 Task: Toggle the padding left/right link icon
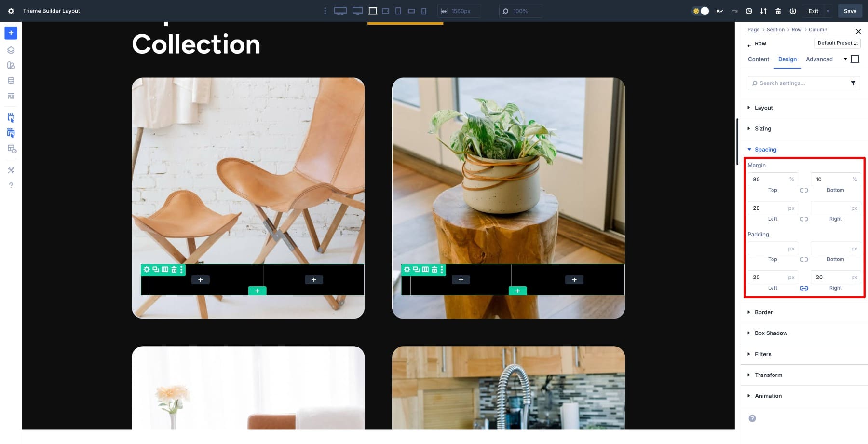pyautogui.click(x=804, y=288)
